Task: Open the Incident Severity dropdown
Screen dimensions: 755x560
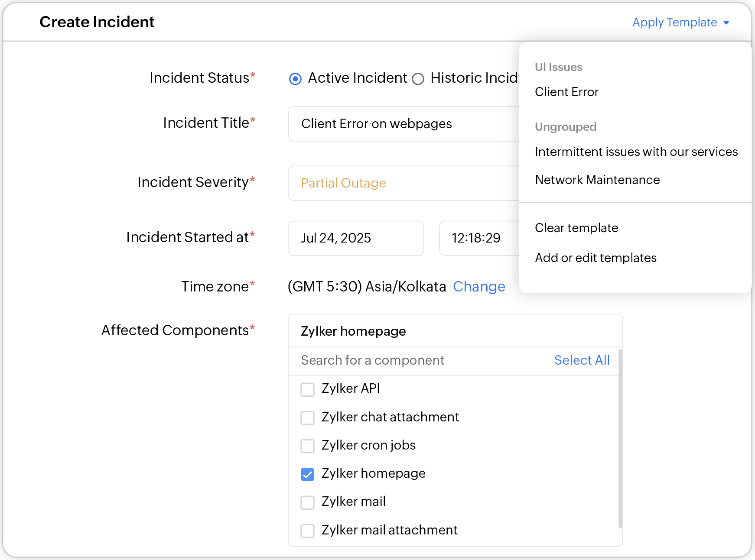Action: click(403, 183)
